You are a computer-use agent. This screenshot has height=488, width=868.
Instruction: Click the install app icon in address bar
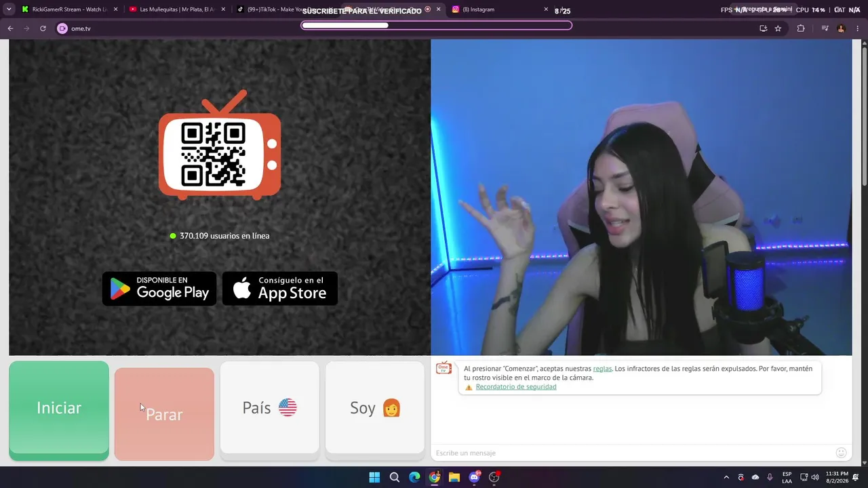click(764, 28)
